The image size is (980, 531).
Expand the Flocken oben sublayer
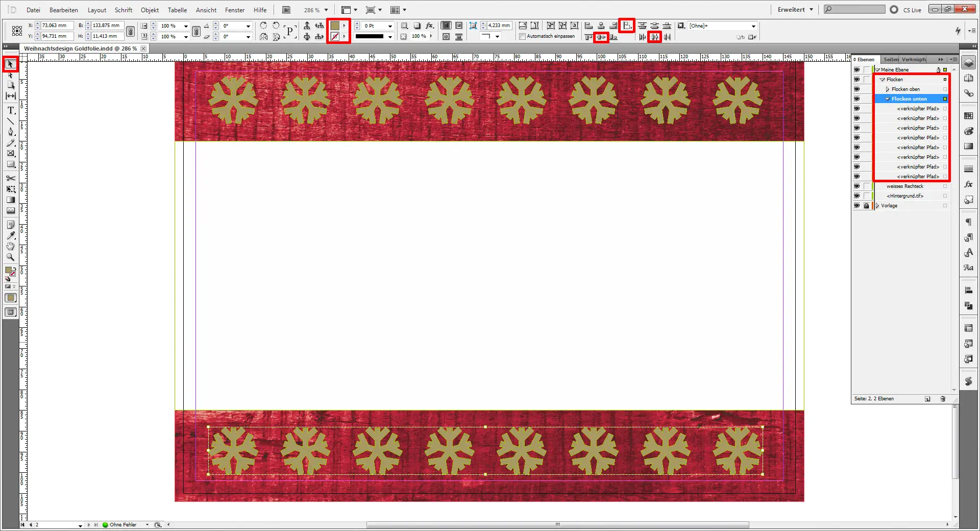pyautogui.click(x=888, y=89)
